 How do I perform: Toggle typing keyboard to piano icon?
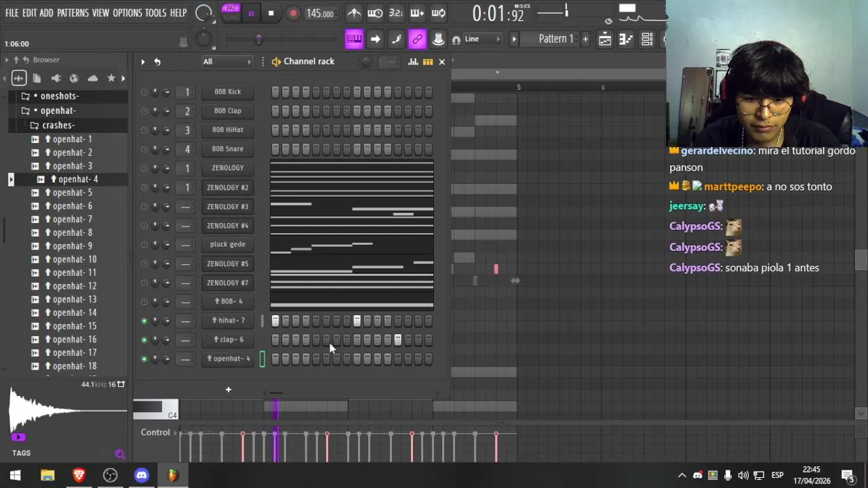[354, 39]
